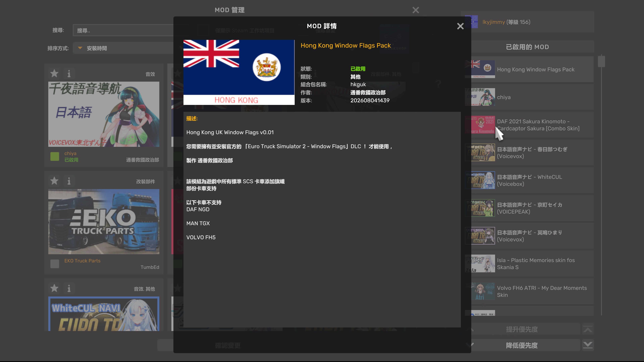Viewport: 644px width, 362px height.
Task: Move selected mod to top priority icon
Action: [588, 329]
